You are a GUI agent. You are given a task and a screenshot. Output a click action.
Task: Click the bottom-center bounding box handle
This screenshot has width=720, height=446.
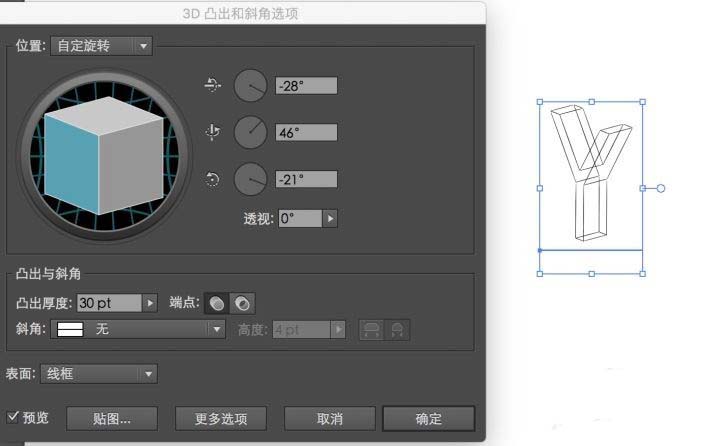[x=592, y=274]
